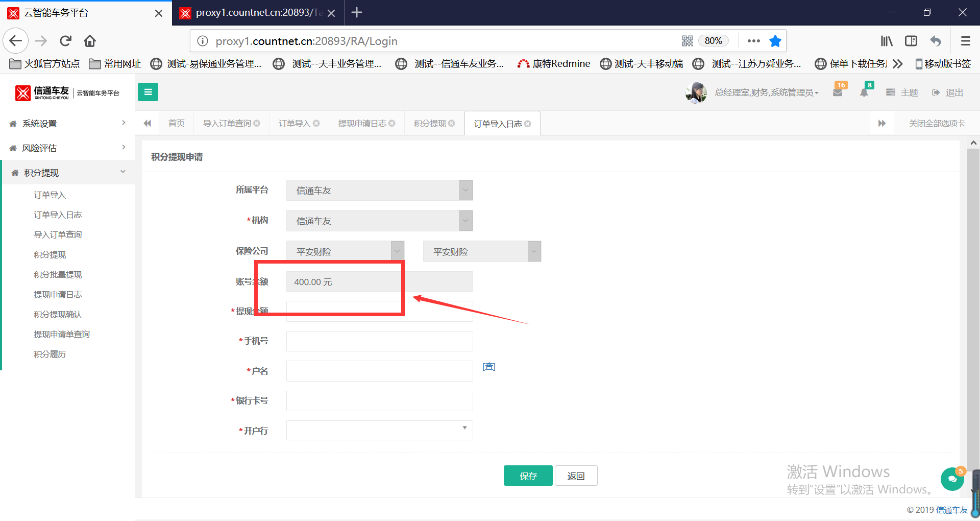Viewport: 980px width, 521px height.
Task: Close the 导入订单查询 tab via its x icon
Action: click(x=257, y=124)
